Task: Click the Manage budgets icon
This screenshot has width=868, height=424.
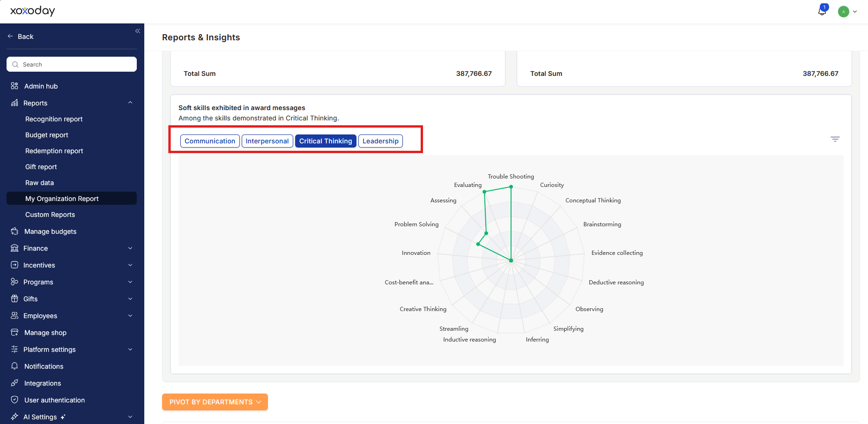Action: 15,231
